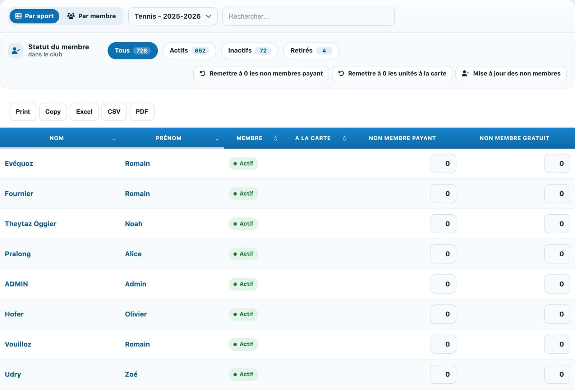Show Inactifs members only
Screen dimensions: 575x392
[249, 51]
